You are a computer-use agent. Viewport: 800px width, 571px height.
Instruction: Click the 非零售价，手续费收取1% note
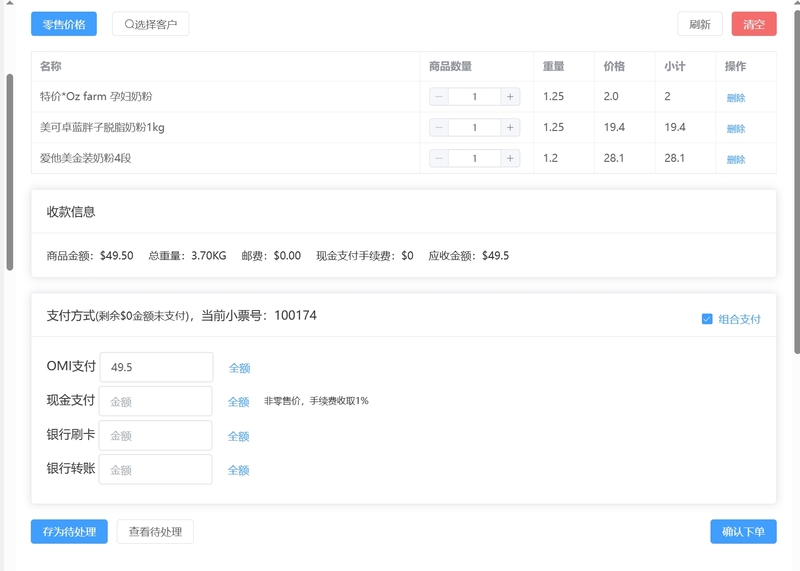[316, 401]
